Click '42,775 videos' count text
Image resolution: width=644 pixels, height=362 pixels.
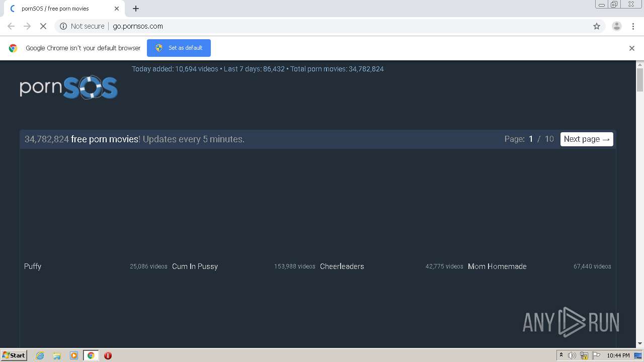click(x=444, y=266)
